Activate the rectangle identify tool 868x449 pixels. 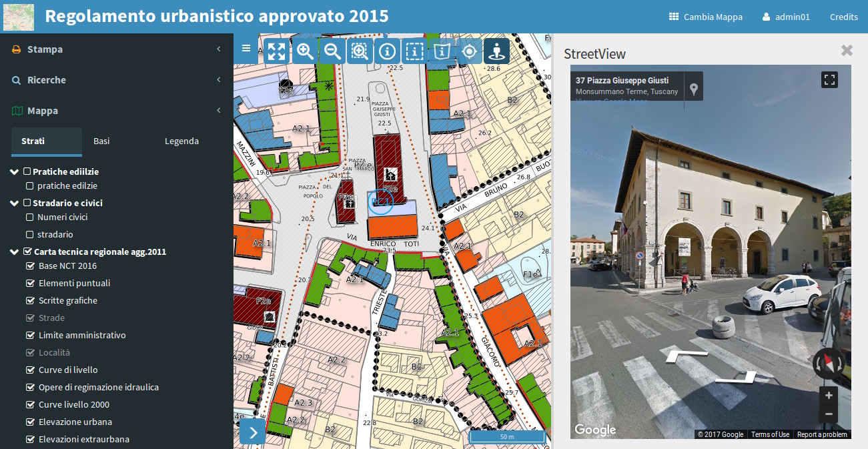pos(414,50)
